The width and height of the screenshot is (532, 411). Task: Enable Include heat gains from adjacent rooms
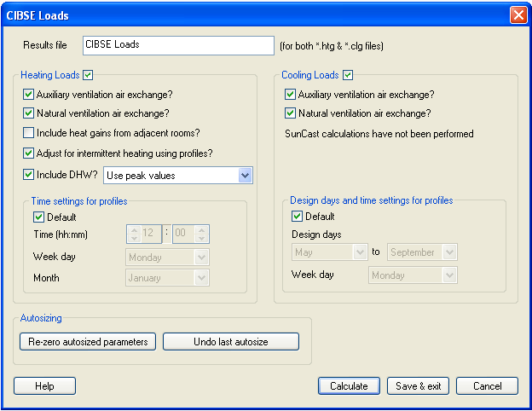pyautogui.click(x=29, y=133)
